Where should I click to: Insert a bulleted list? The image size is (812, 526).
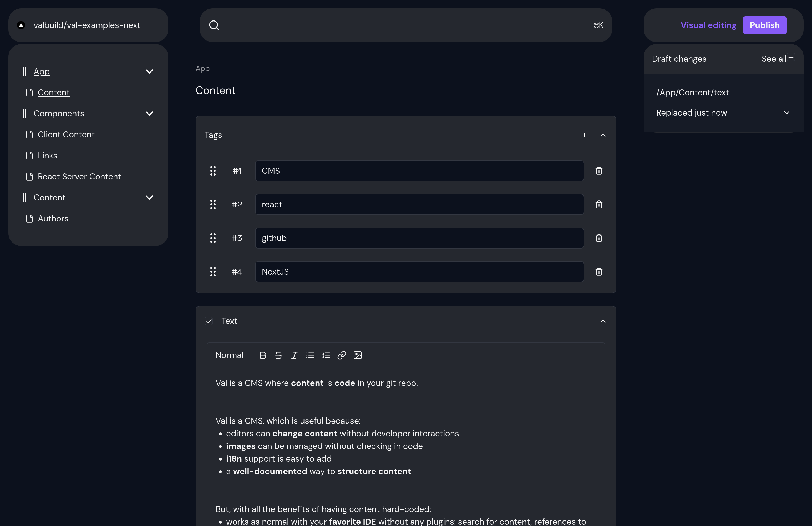click(310, 355)
